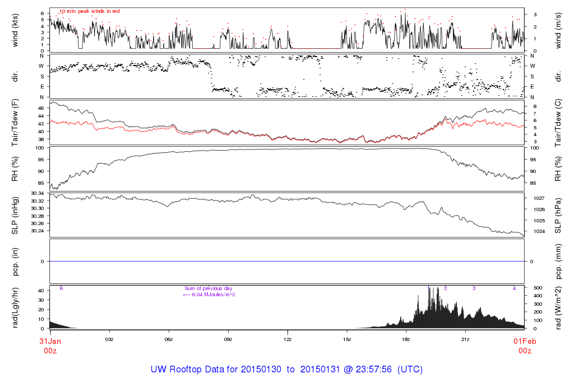The image size is (574, 392).
Task: Click the "10 min. peak winds in red" legend text
Action: (90, 11)
